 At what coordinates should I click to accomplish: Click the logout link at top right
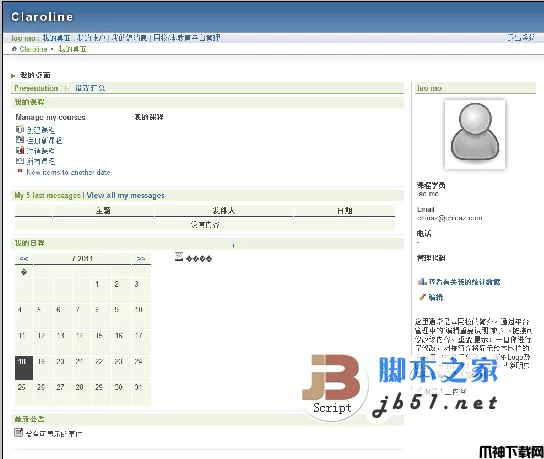tap(521, 37)
